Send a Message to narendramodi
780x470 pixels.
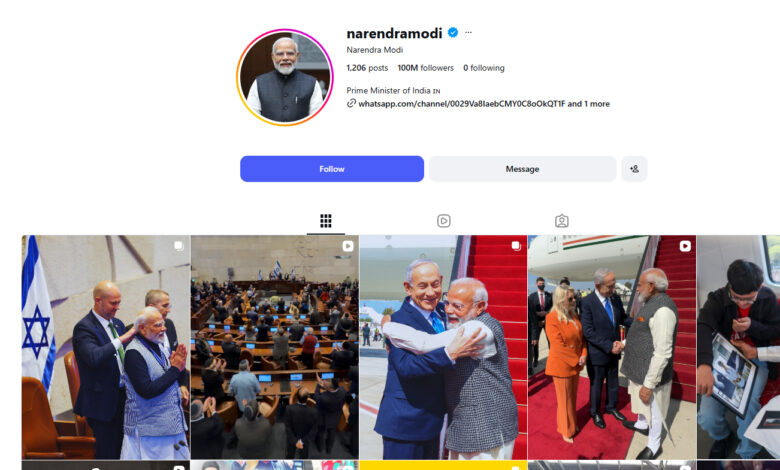point(522,169)
